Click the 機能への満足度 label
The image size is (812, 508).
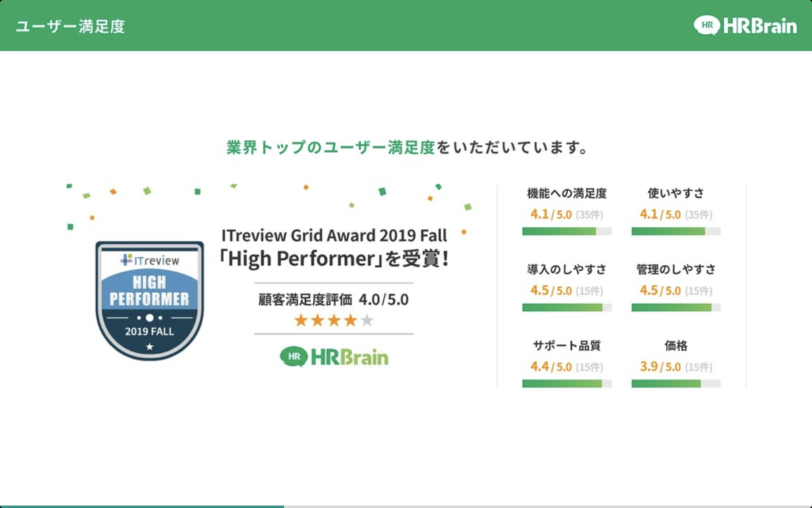[567, 194]
